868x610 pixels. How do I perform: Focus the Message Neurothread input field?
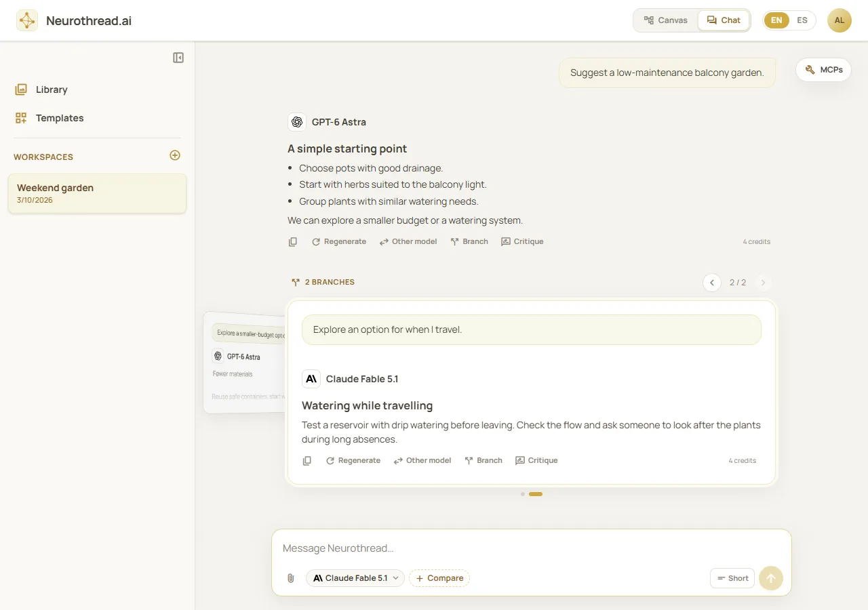[x=532, y=548]
